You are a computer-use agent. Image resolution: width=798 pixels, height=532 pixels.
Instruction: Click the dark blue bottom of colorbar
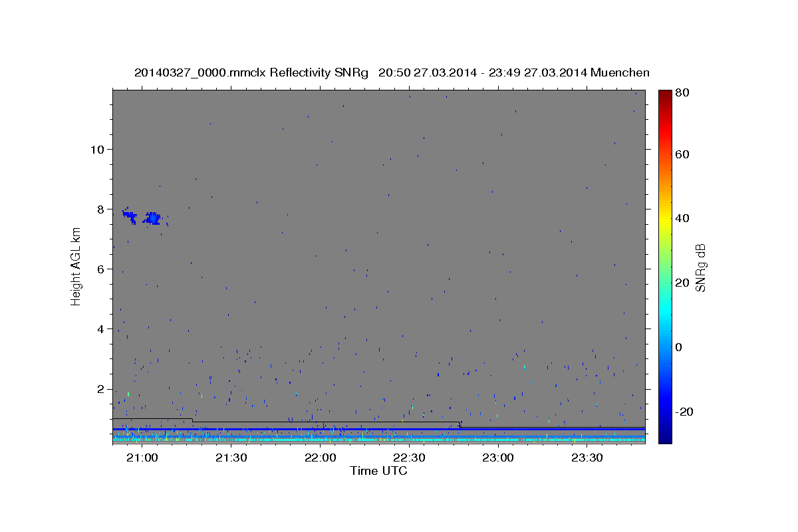pos(664,436)
